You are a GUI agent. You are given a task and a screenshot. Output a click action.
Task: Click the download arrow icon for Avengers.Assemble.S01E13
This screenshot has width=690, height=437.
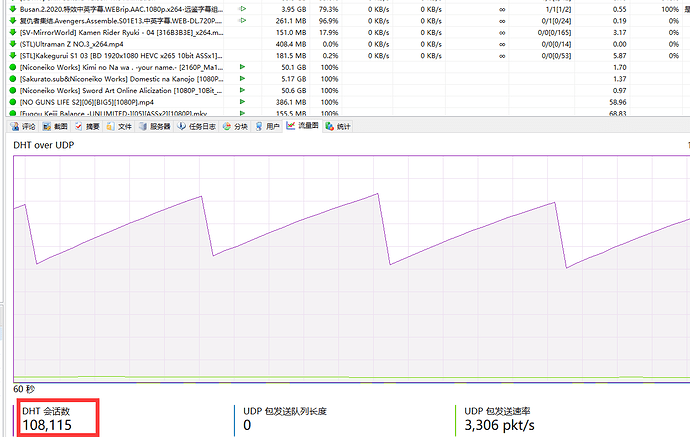[13, 21]
